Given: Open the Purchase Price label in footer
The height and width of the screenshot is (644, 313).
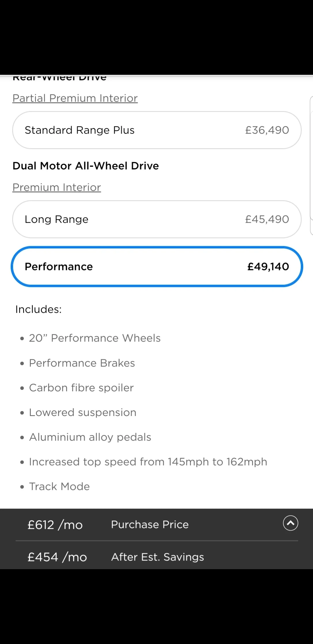Looking at the screenshot, I should tap(150, 524).
